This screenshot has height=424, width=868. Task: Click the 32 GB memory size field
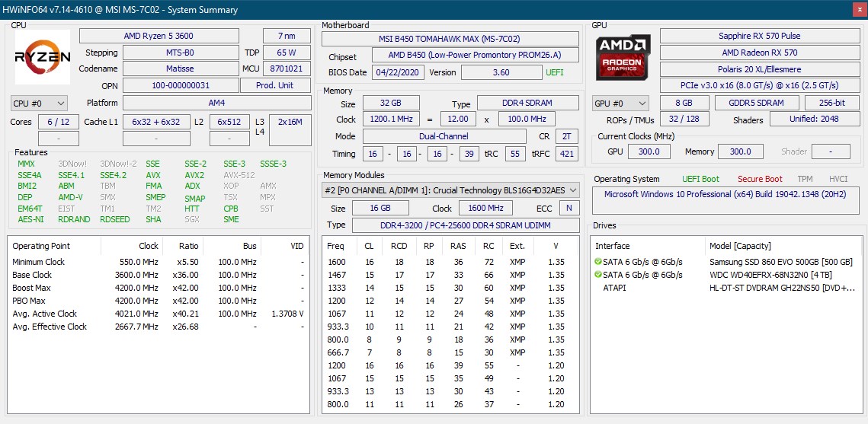tap(391, 103)
